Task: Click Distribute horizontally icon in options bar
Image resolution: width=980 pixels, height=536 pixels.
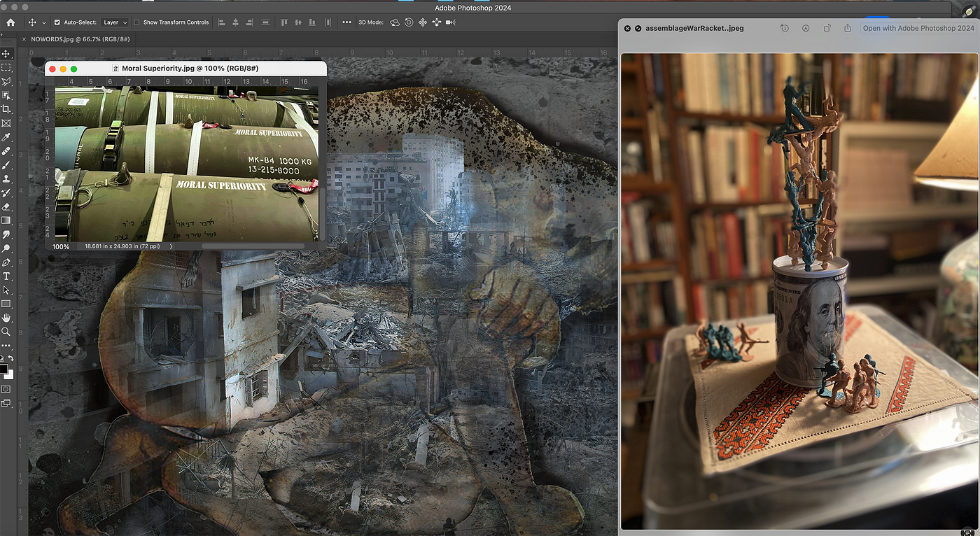Action: [327, 22]
